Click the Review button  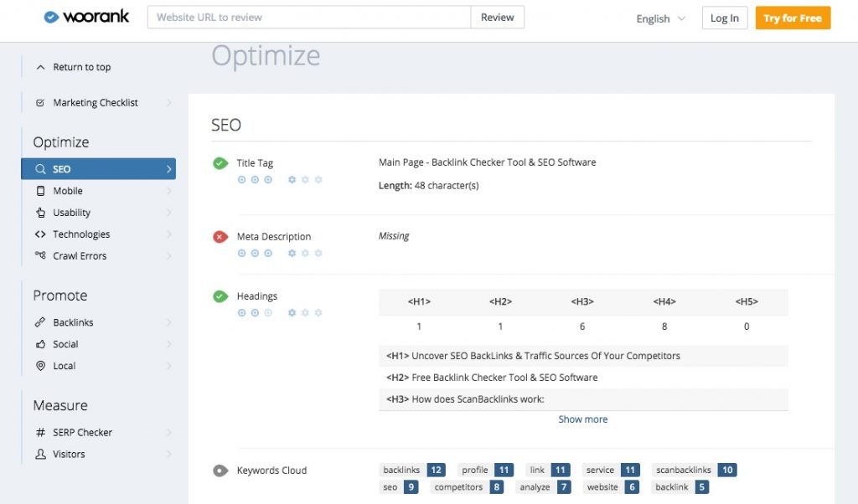point(498,17)
